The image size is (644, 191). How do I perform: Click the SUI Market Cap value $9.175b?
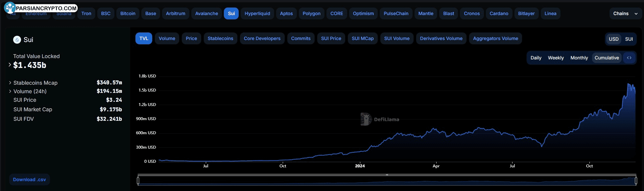[111, 110]
